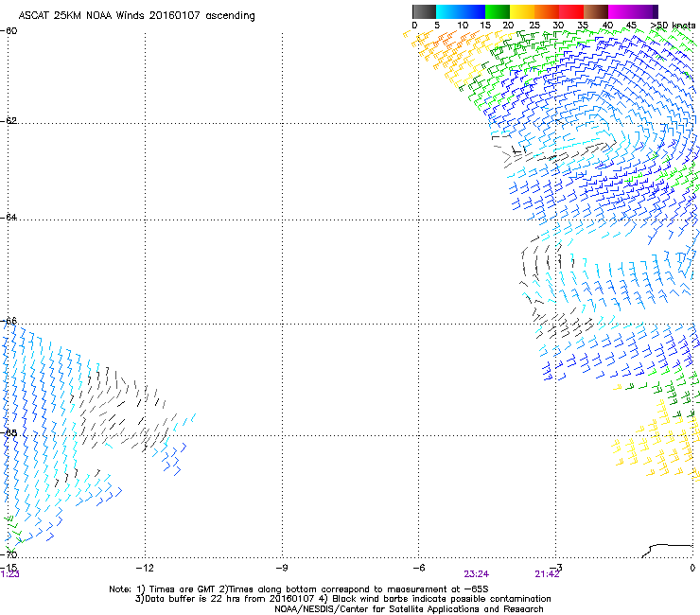Select the longitude axis label '-15'
The width and height of the screenshot is (700, 615).
coord(8,568)
